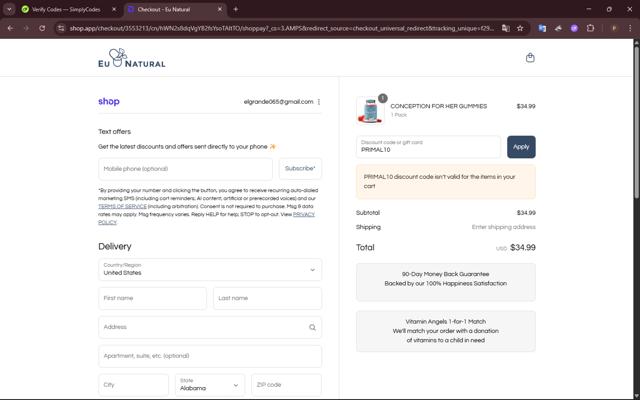Click the extension icon left of purple one
The height and width of the screenshot is (400, 640).
click(x=558, y=28)
